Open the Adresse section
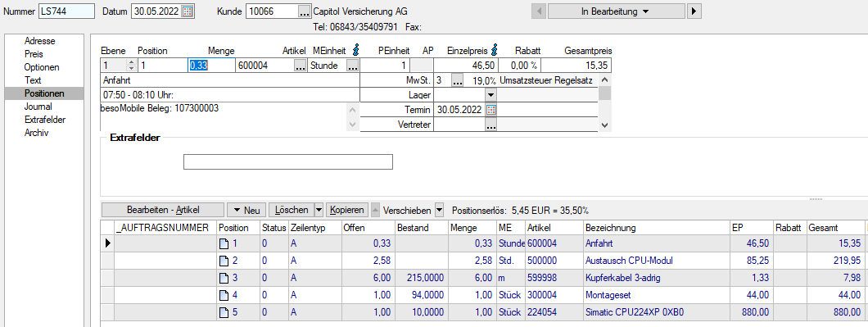This screenshot has height=327, width=868. [40, 41]
